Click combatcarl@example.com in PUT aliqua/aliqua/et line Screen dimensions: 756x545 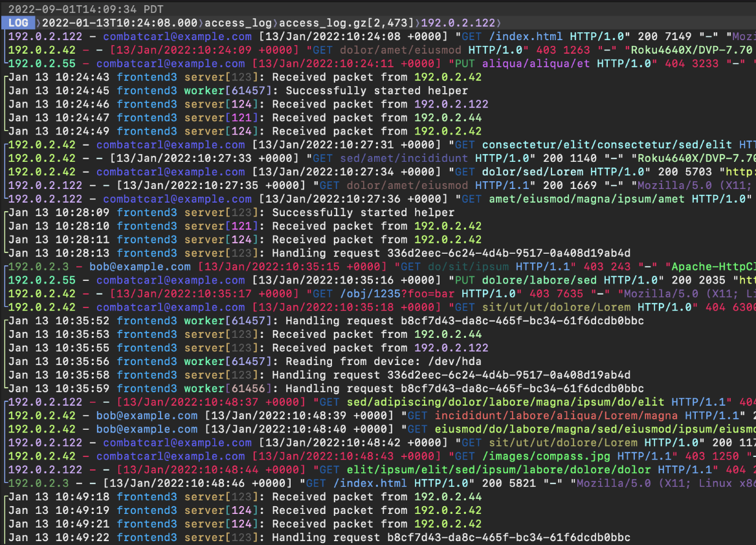click(171, 63)
